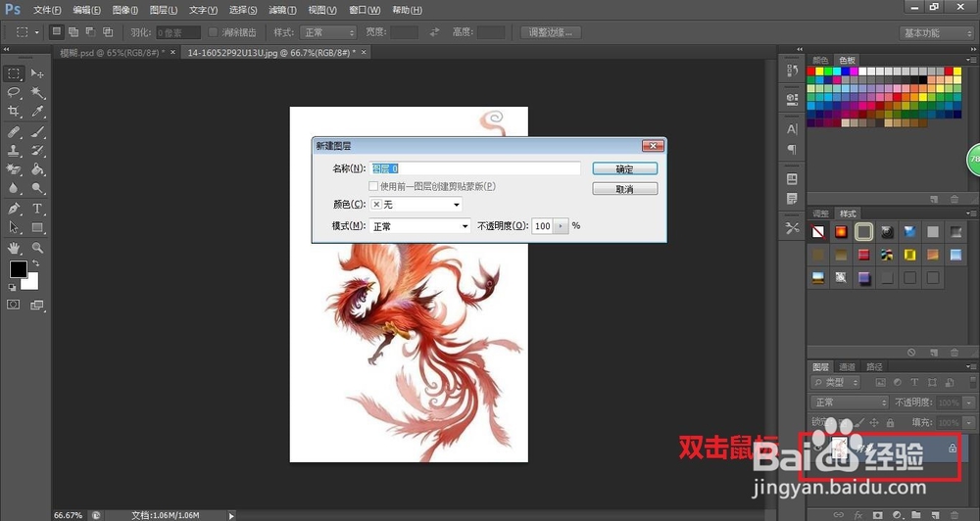Add layer mask button at panel bottom
Viewport: 980px width, 521px height.
coord(878,515)
